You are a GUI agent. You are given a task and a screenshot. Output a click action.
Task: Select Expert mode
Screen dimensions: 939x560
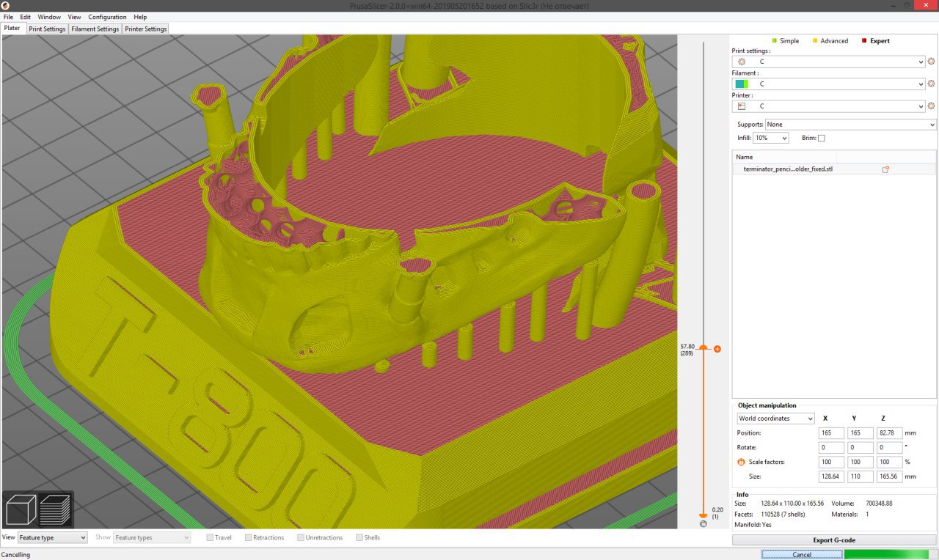875,41
